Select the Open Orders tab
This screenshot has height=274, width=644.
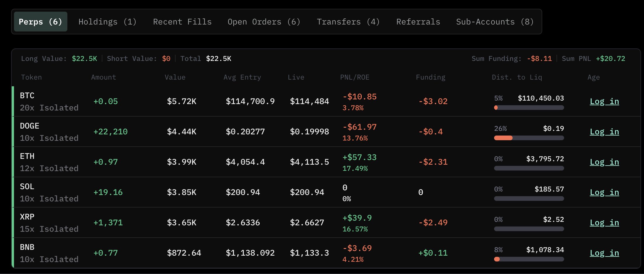click(x=264, y=22)
